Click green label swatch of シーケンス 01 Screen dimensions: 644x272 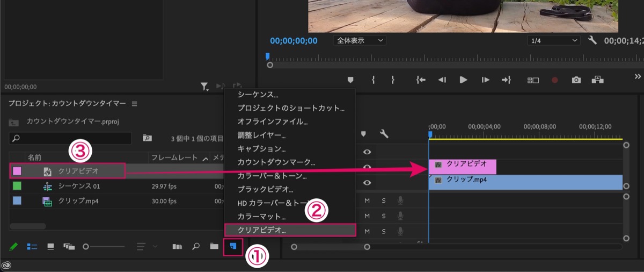pyautogui.click(x=17, y=186)
